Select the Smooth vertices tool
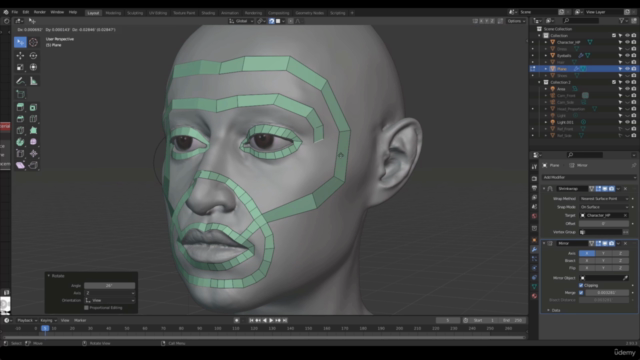 point(33,142)
